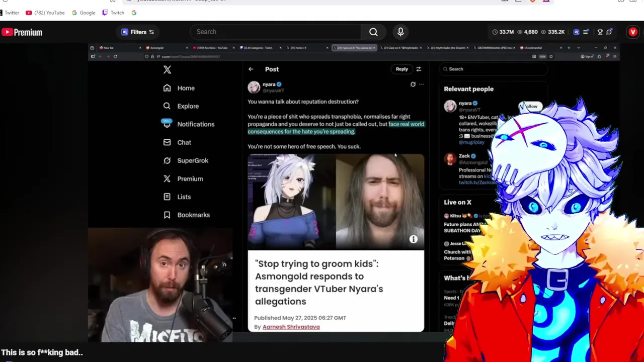Image resolution: width=644 pixels, height=362 pixels.
Task: Click the 4,680 views stat
Action: 527,32
